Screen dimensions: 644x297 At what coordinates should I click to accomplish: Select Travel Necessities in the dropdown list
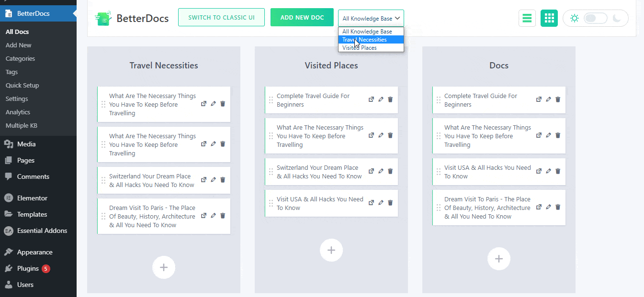point(371,40)
